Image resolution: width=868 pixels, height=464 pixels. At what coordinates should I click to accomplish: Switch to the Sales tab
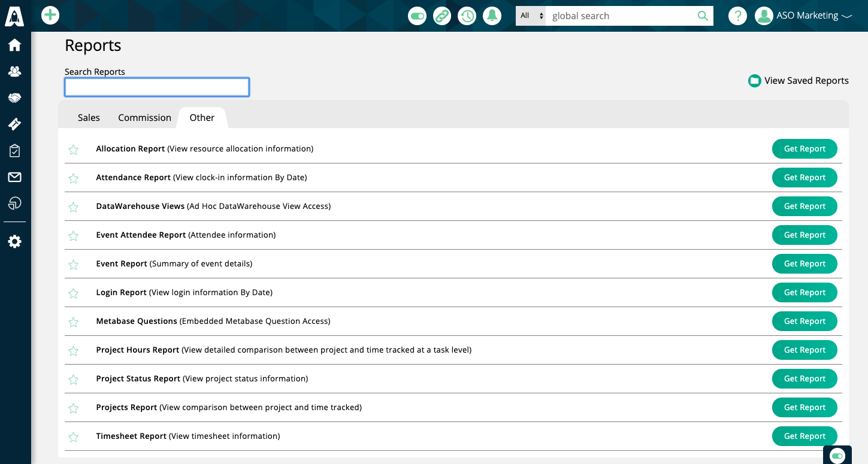coord(89,117)
